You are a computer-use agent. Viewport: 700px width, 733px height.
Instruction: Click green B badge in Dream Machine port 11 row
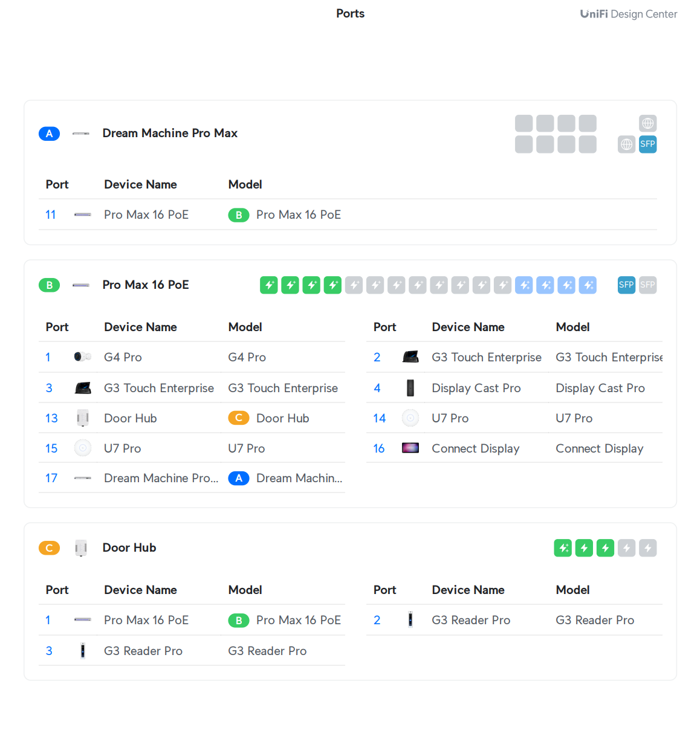point(239,215)
